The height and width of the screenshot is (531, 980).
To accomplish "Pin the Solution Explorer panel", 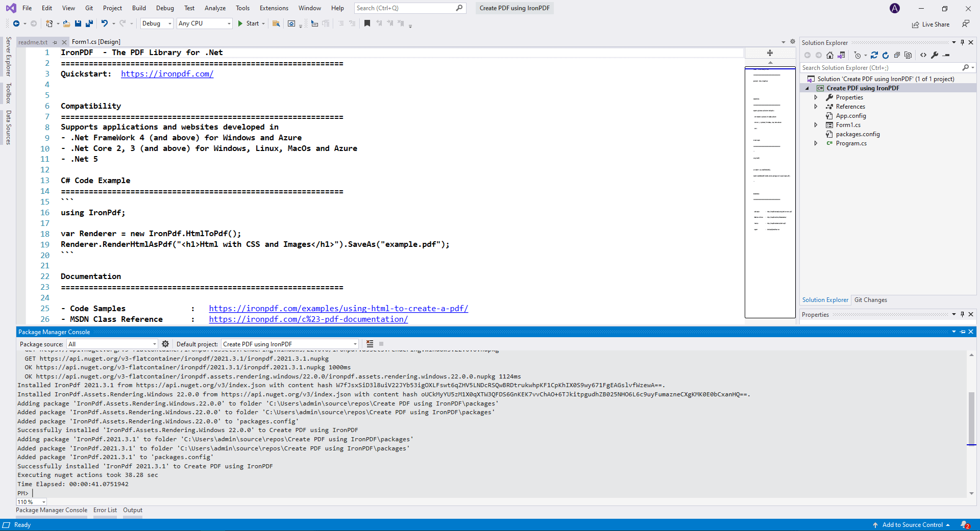I will (962, 42).
